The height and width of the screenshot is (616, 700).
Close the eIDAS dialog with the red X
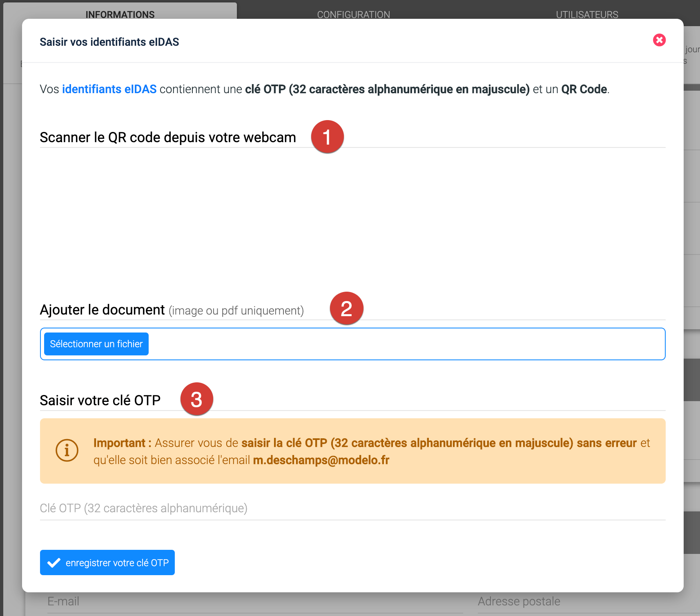point(659,40)
